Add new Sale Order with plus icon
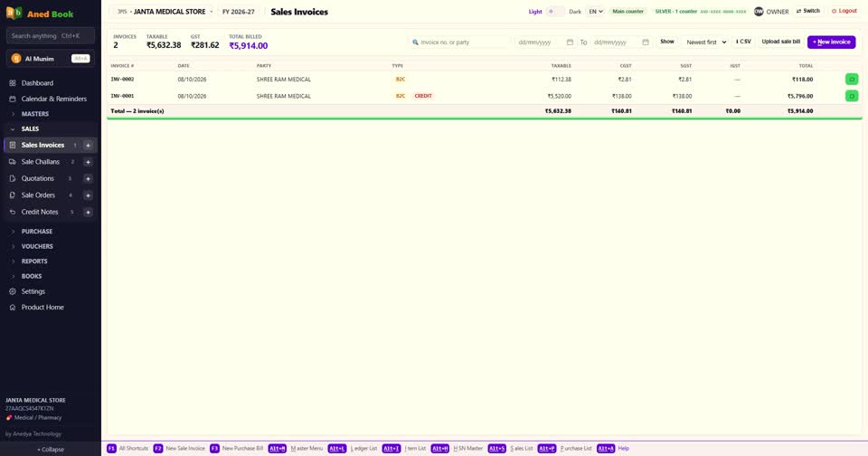 [x=88, y=195]
